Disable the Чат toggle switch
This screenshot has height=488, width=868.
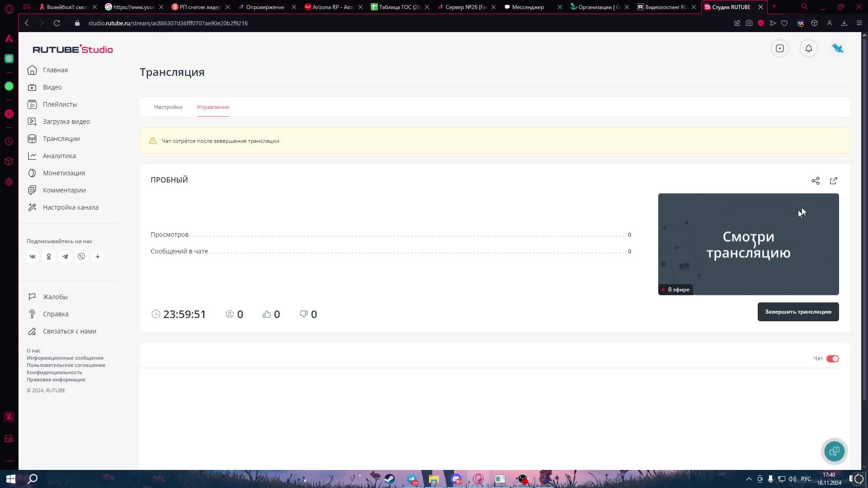pos(832,359)
